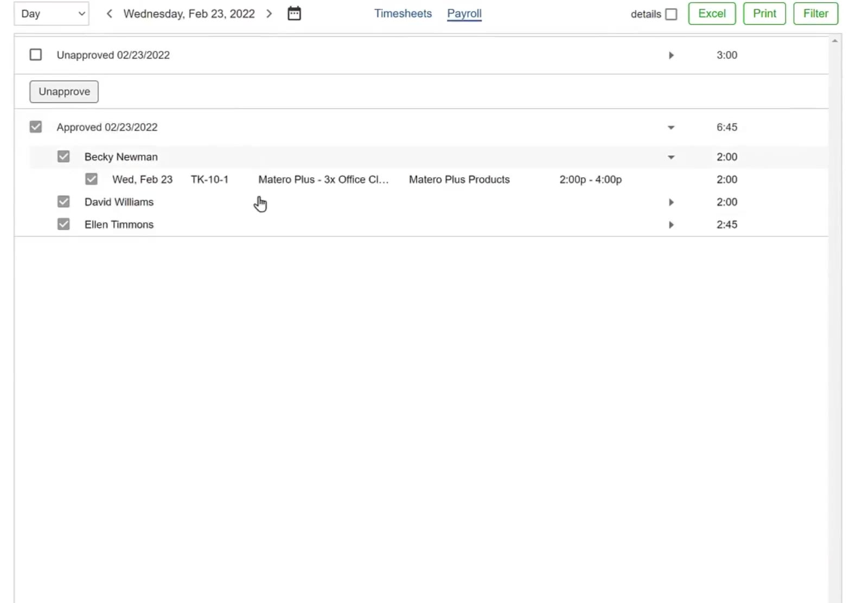Click the 'Wed, Feb 23' entry date
The image size is (868, 603).
(x=142, y=179)
